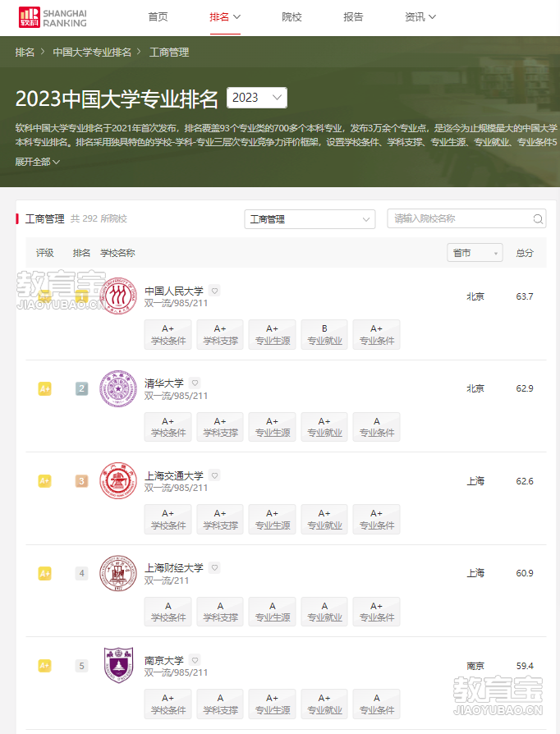The height and width of the screenshot is (734, 560).
Task: Expand description with 展开全部
Action: tap(38, 162)
